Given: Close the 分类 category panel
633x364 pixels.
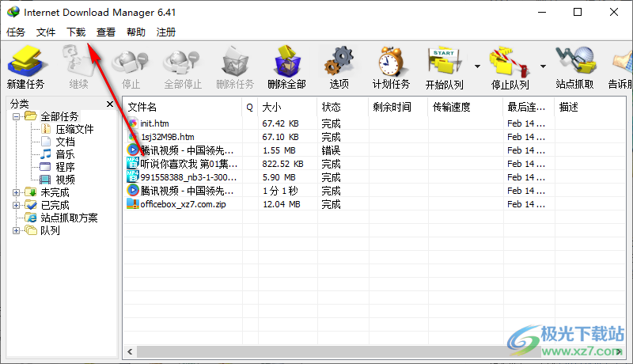Looking at the screenshot, I should (x=110, y=104).
